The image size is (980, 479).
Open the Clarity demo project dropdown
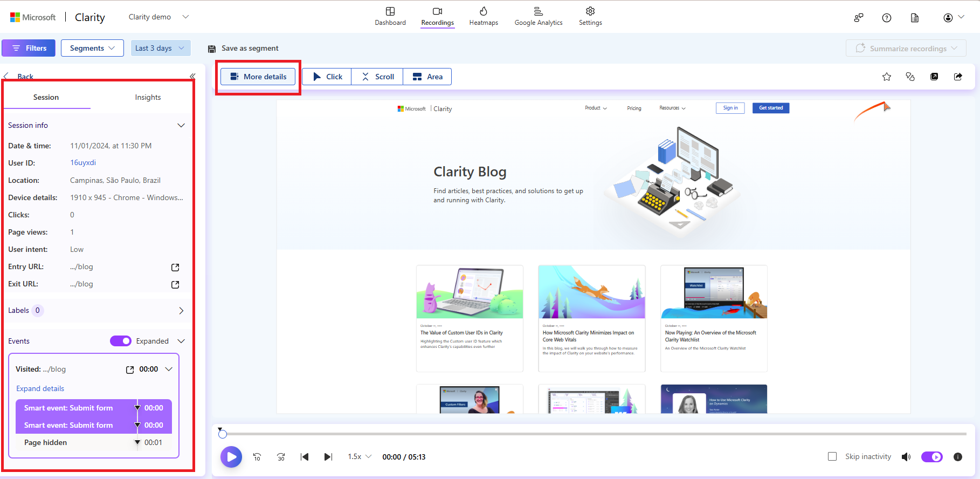(159, 17)
